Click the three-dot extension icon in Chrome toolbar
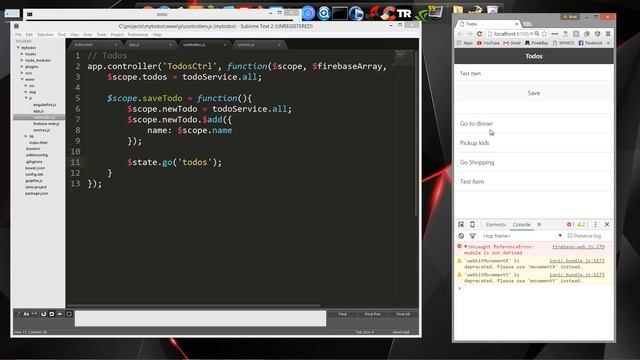This screenshot has width=640, height=360. (x=555, y=34)
